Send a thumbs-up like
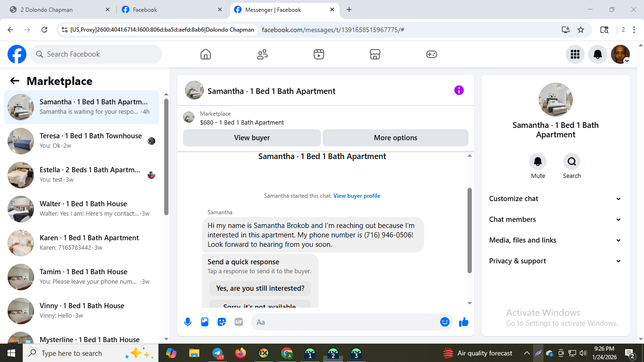The height and width of the screenshot is (362, 644). (464, 322)
